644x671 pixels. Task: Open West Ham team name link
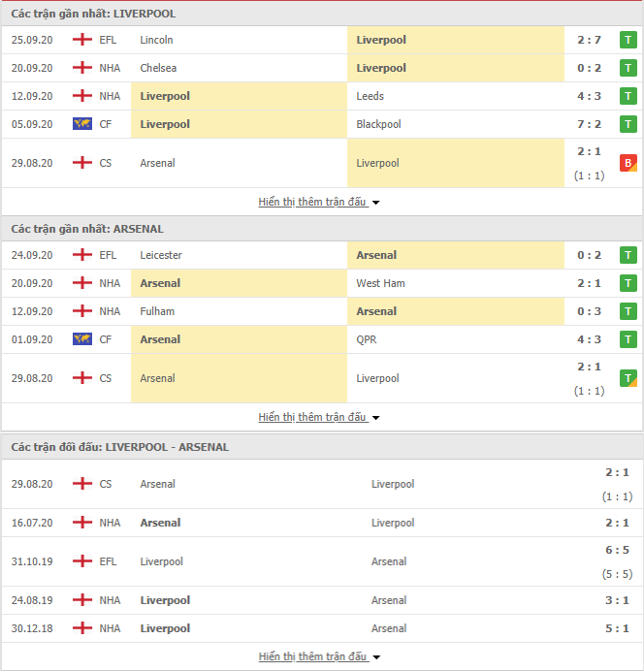point(380,283)
